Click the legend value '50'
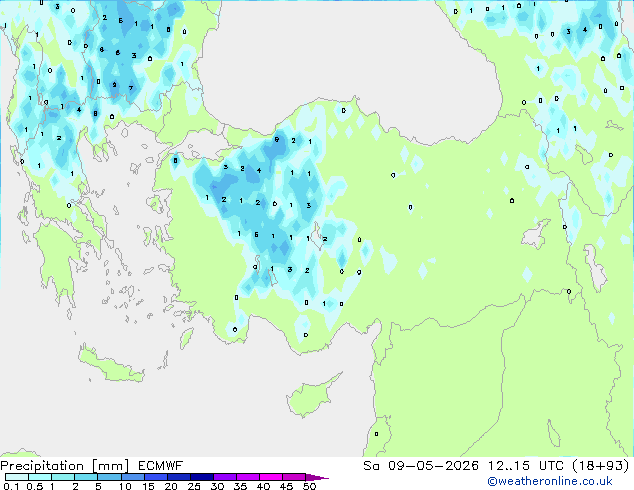Viewport: 634px width, 490px height. [309, 486]
